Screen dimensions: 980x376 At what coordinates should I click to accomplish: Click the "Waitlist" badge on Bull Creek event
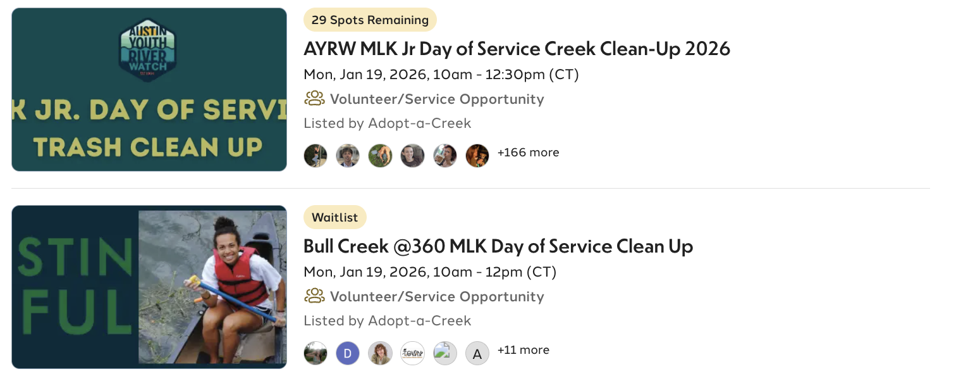(x=335, y=217)
